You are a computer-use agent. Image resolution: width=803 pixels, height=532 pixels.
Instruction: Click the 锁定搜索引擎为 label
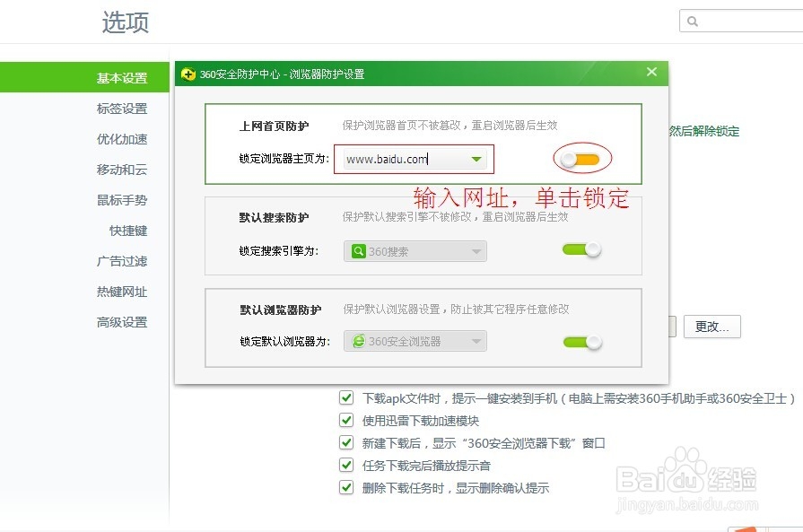click(279, 251)
